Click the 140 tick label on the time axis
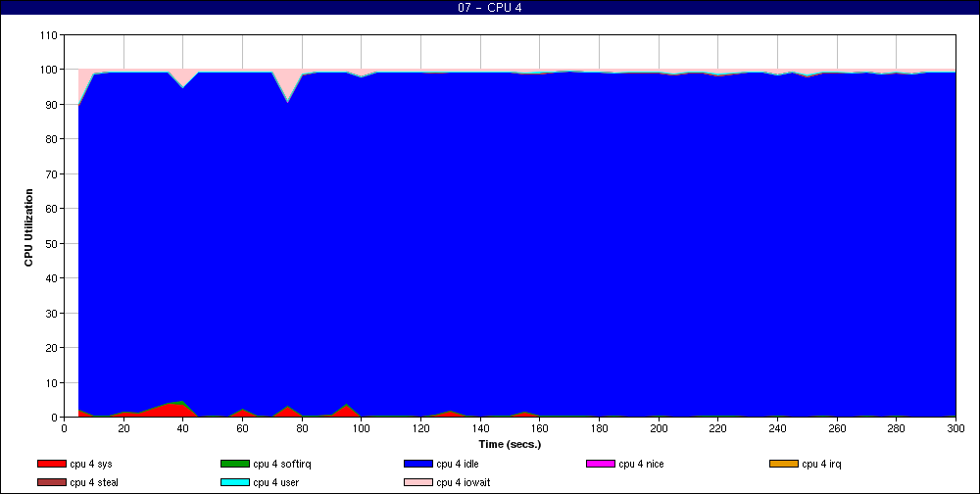980x494 pixels. 480,428
